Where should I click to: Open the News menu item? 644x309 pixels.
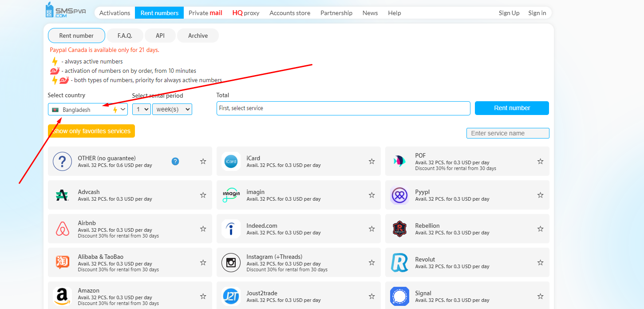[370, 13]
